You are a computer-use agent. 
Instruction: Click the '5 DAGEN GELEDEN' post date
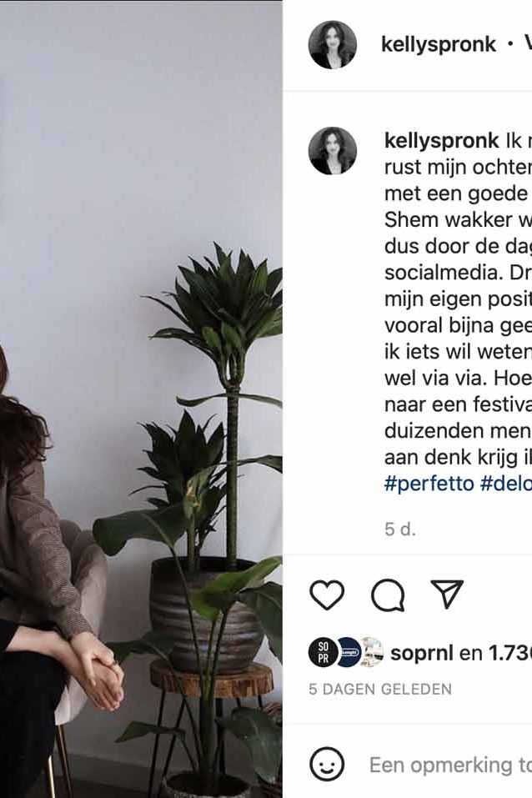(379, 689)
